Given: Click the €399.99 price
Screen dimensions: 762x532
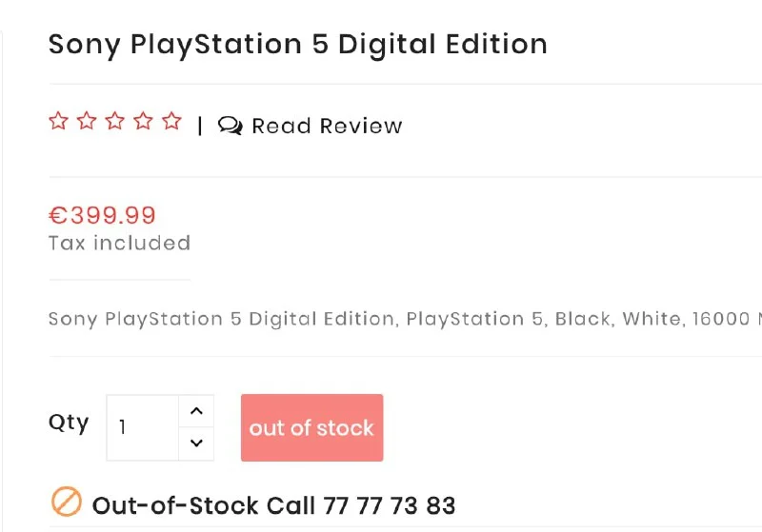Looking at the screenshot, I should coord(102,216).
